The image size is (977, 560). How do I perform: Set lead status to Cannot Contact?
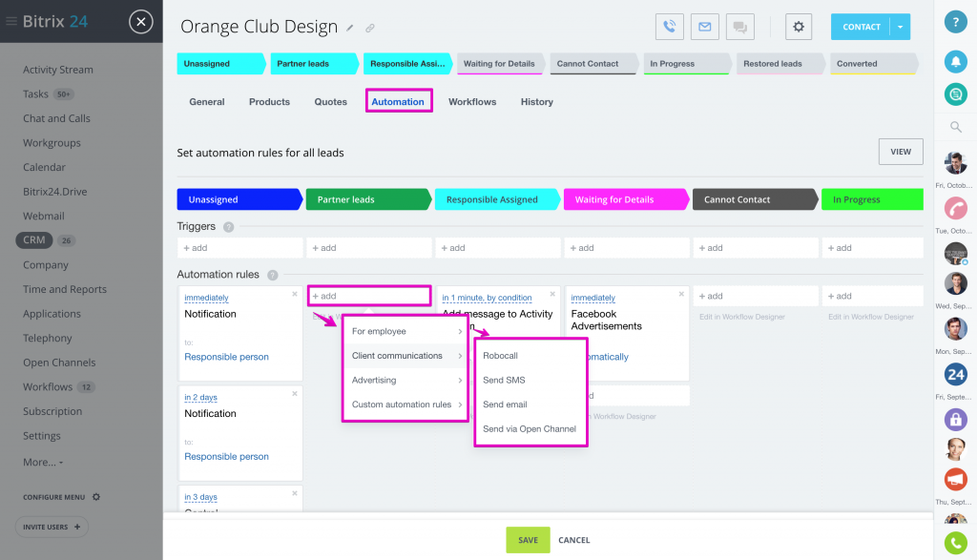[x=593, y=64]
